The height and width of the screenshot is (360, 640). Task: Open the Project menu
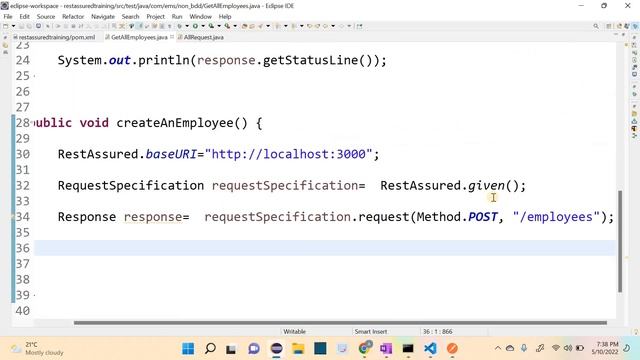pos(156,16)
